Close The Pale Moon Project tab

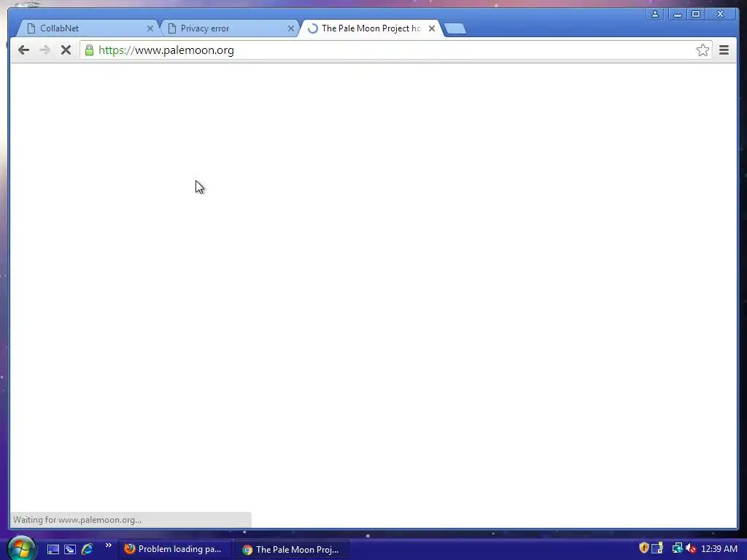(x=432, y=28)
